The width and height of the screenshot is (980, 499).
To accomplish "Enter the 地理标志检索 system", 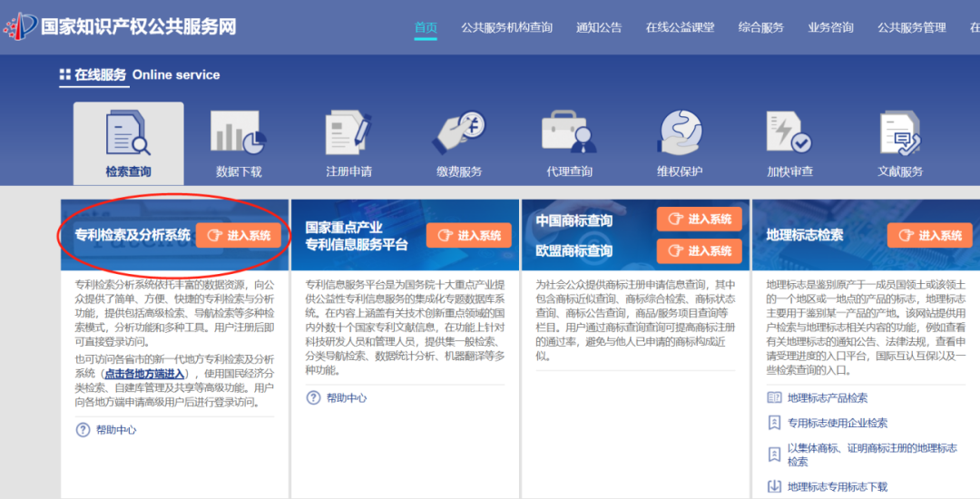I will (929, 236).
